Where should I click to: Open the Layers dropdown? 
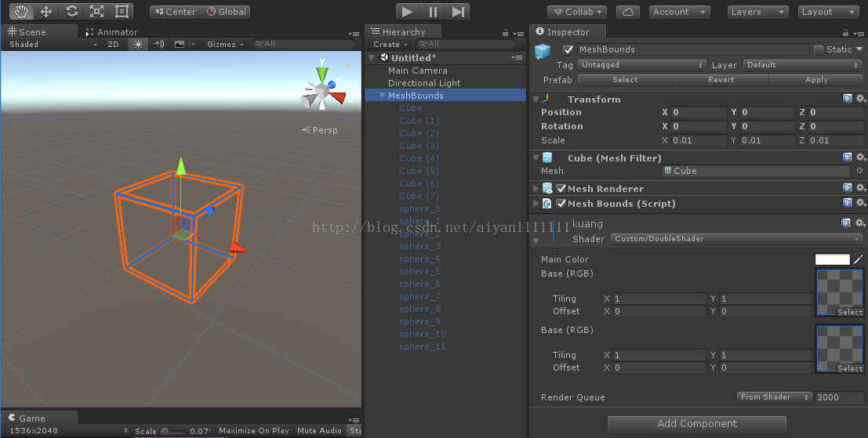(x=758, y=12)
